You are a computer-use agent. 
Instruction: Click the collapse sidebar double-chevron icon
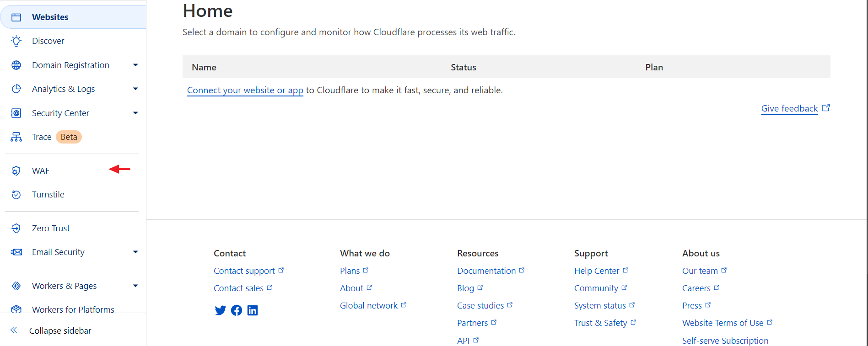pyautogui.click(x=14, y=330)
